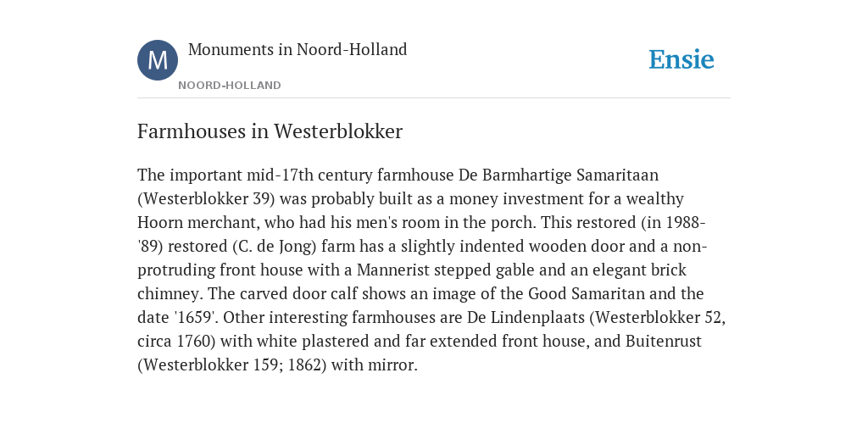
Task: Open the Ensie logo link
Action: pos(682,59)
